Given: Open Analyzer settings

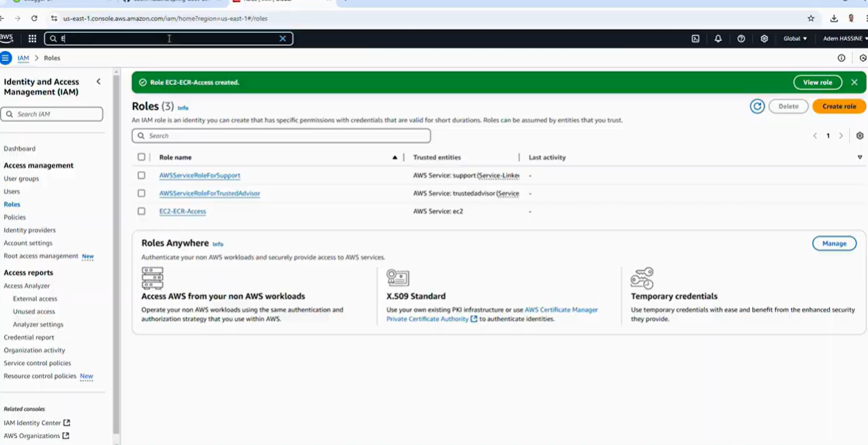Looking at the screenshot, I should pos(38,325).
